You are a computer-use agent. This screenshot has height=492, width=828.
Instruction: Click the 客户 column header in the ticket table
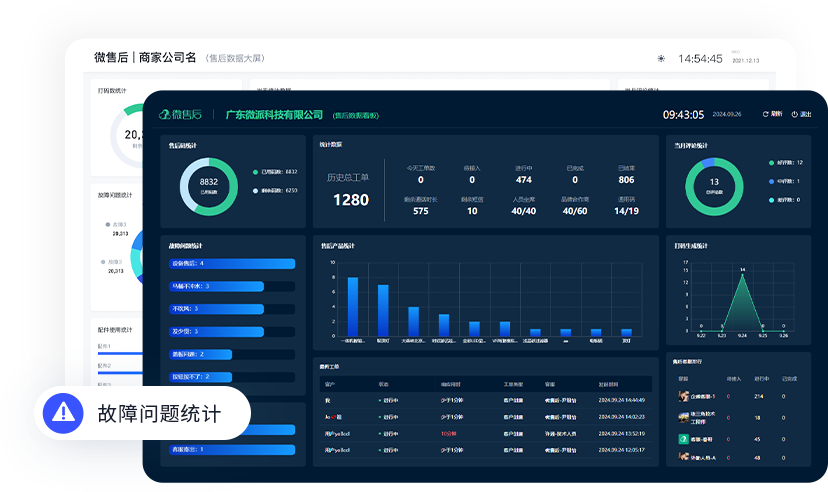[x=330, y=384]
